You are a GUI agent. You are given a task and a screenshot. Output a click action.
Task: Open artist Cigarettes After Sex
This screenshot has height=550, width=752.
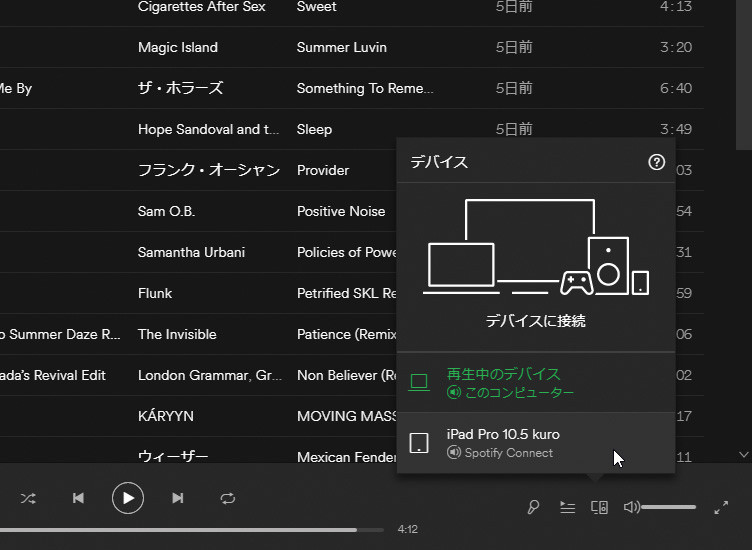[x=201, y=7]
